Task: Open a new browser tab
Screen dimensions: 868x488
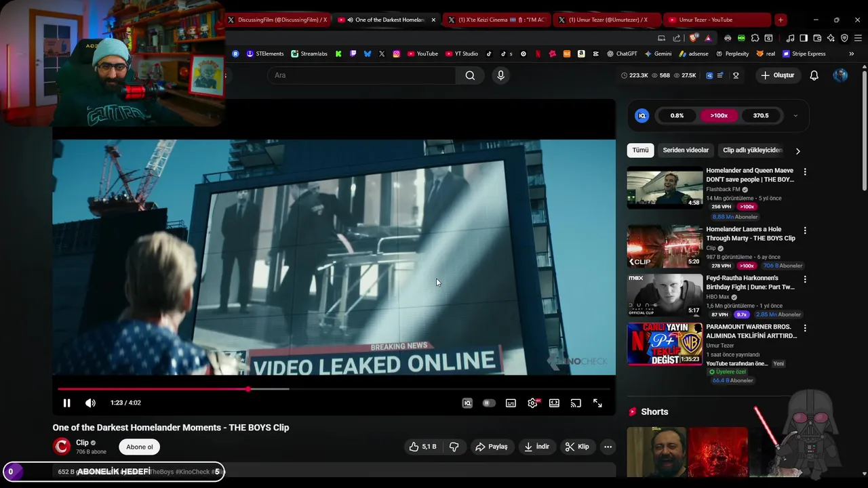Action: point(781,20)
